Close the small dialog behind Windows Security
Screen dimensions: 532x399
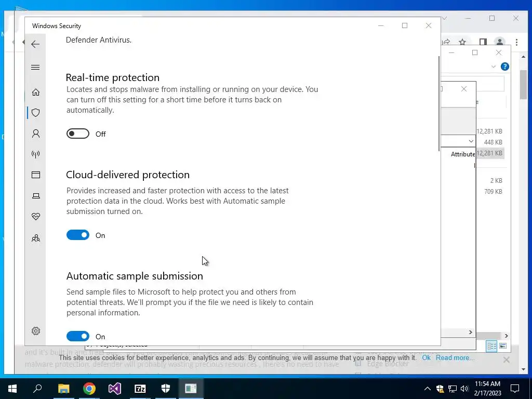click(464, 89)
